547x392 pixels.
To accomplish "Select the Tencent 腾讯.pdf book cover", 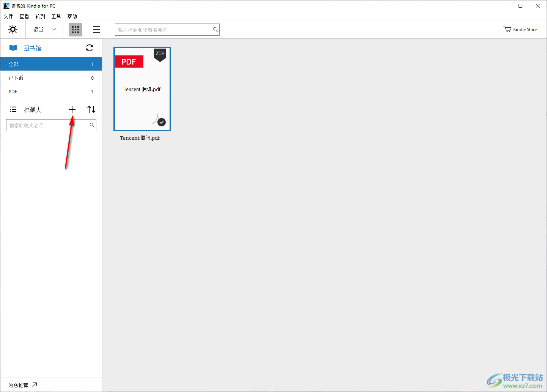I will tap(142, 89).
